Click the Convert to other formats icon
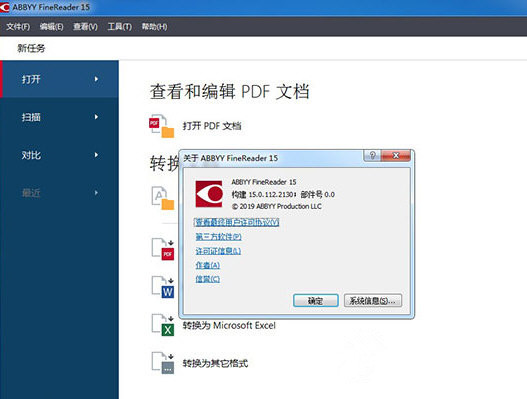The height and width of the screenshot is (399, 527). pyautogui.click(x=163, y=363)
